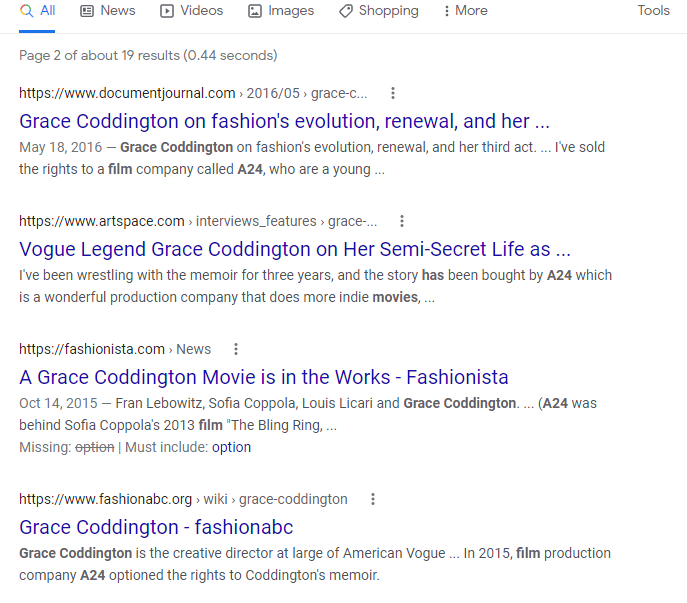
Task: Click the price tag icon for Shopping
Action: [x=346, y=11]
